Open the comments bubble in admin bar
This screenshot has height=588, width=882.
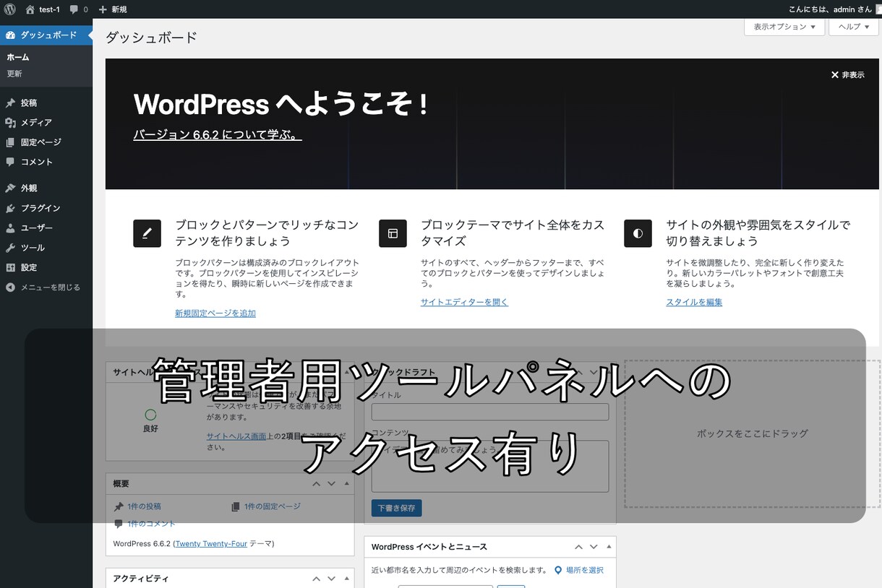click(79, 9)
